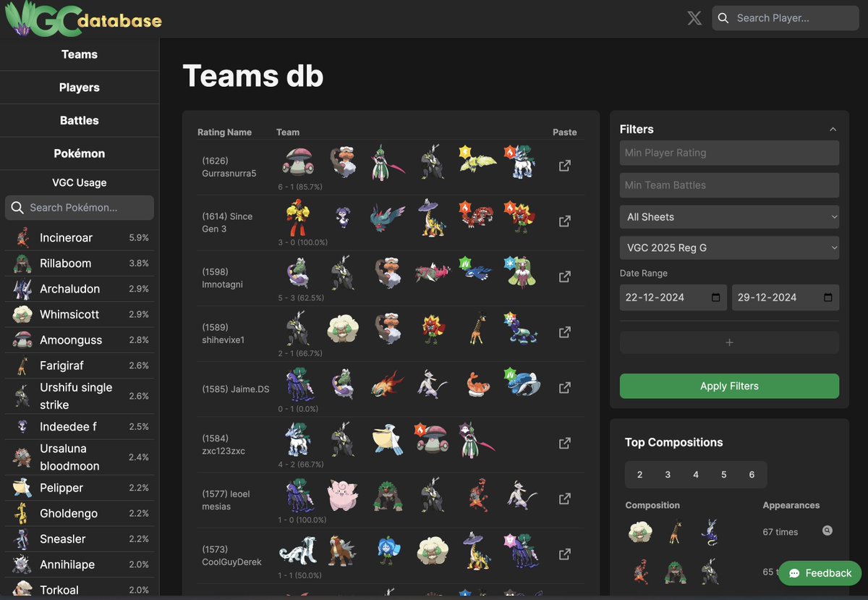Select composition size 6
This screenshot has width=868, height=600.
pos(752,475)
